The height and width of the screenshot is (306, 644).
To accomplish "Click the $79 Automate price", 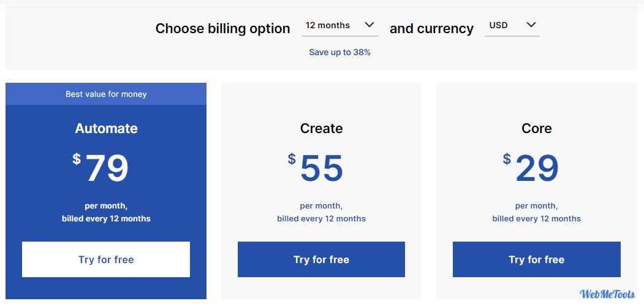I will [100, 168].
